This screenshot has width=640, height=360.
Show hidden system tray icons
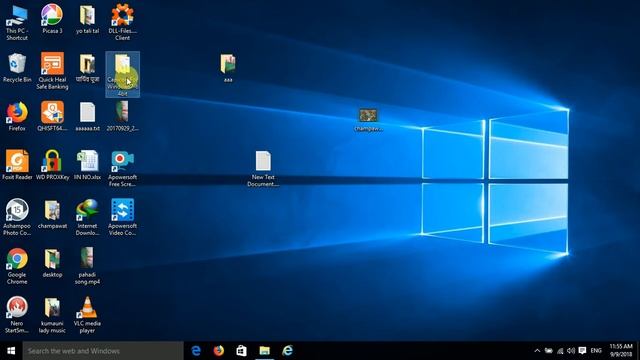(537, 351)
